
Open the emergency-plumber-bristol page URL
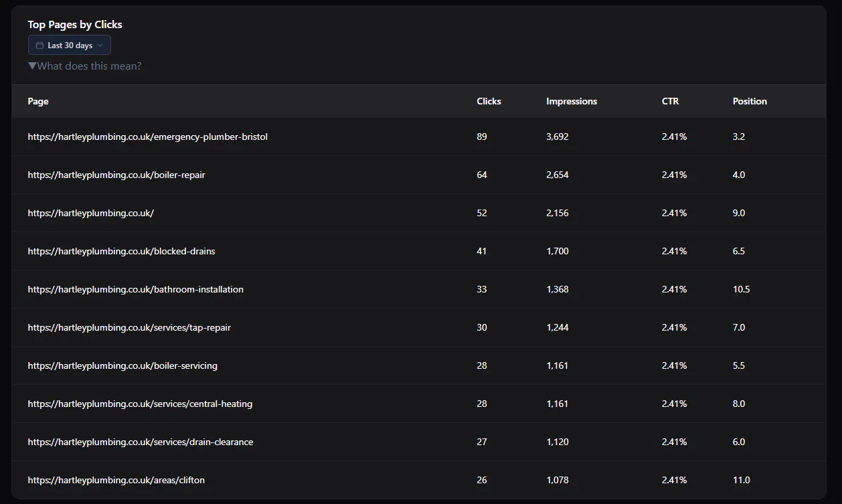pos(148,137)
